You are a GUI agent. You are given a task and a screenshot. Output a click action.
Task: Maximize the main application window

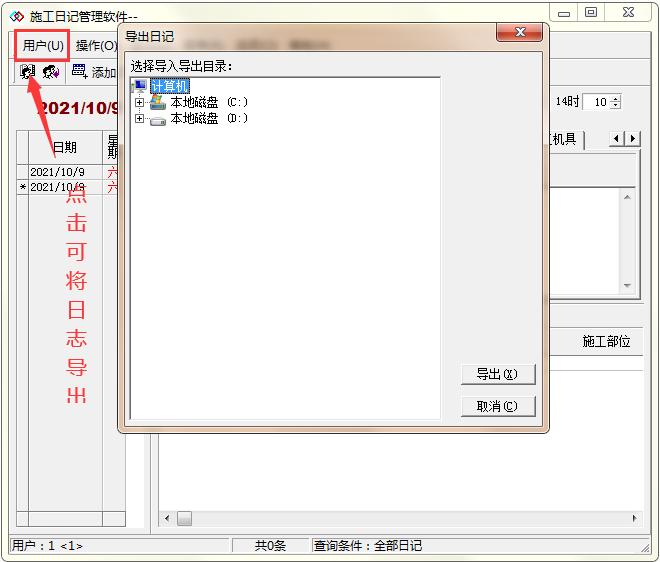pos(591,13)
